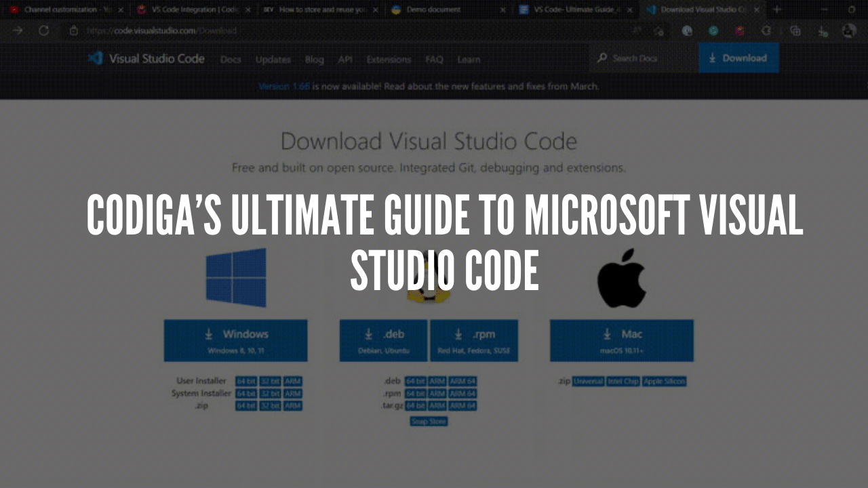Select User Installer ARM link
Image resolution: width=868 pixels, height=488 pixels.
pos(292,381)
